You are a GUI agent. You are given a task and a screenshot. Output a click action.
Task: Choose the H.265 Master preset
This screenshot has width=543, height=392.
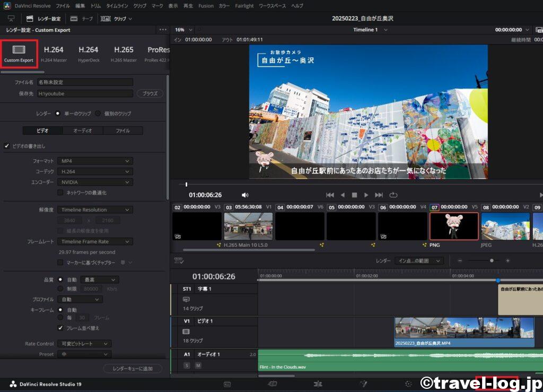tap(124, 54)
